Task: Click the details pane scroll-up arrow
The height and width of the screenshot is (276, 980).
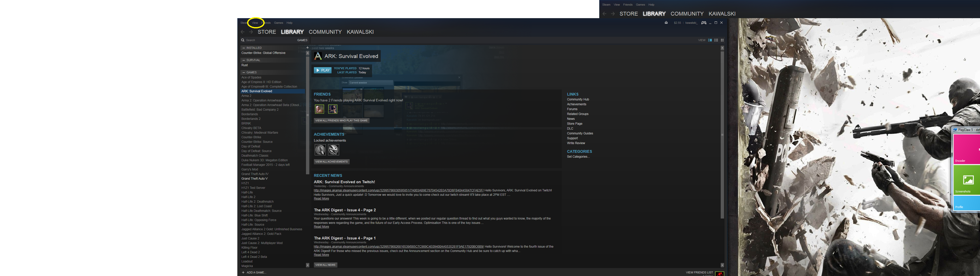Action: point(722,48)
